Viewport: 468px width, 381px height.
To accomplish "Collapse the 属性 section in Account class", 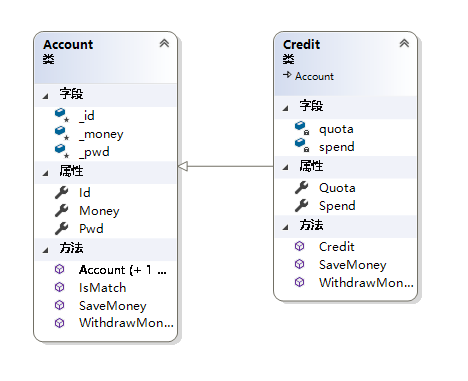I will pyautogui.click(x=46, y=173).
